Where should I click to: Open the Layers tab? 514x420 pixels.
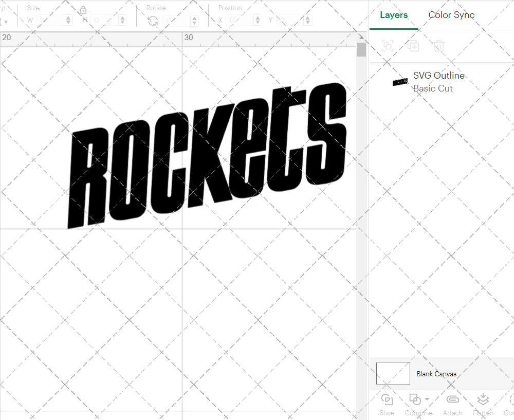coord(393,15)
